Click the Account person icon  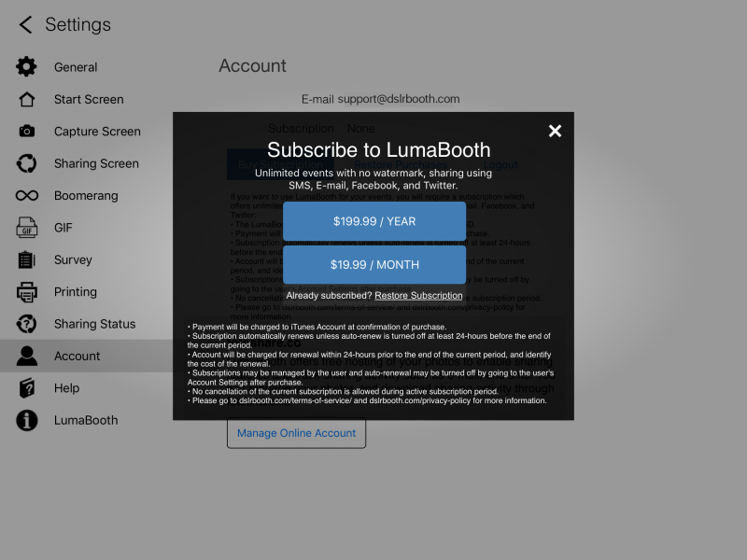[x=27, y=357]
